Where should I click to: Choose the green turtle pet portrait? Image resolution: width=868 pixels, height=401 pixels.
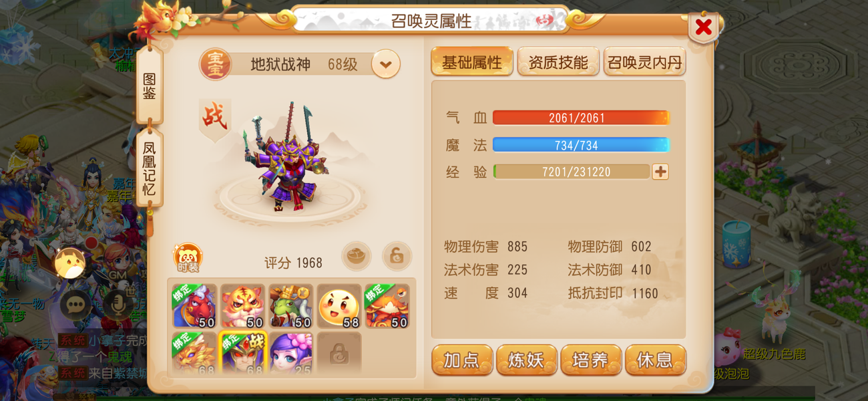(x=290, y=307)
